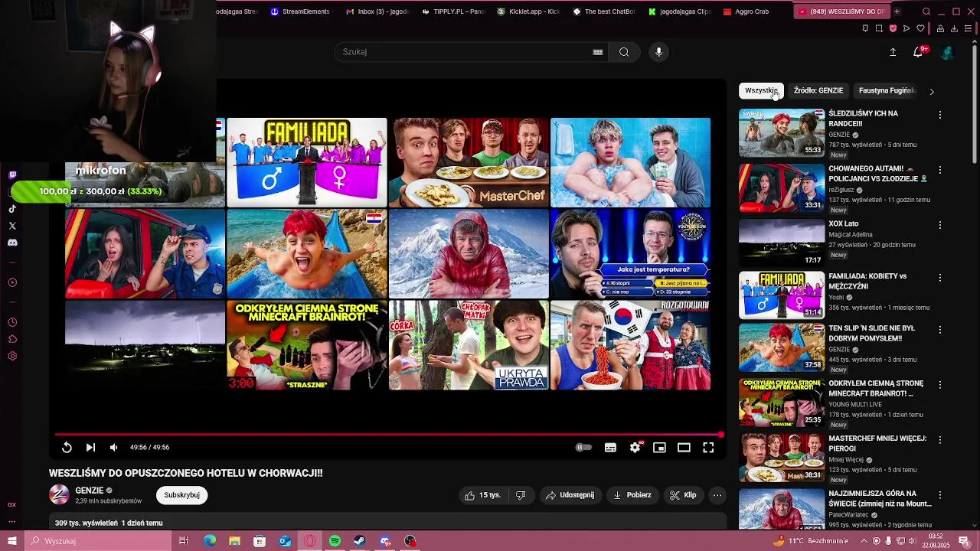
Task: Skip to the next video
Action: coord(90,448)
